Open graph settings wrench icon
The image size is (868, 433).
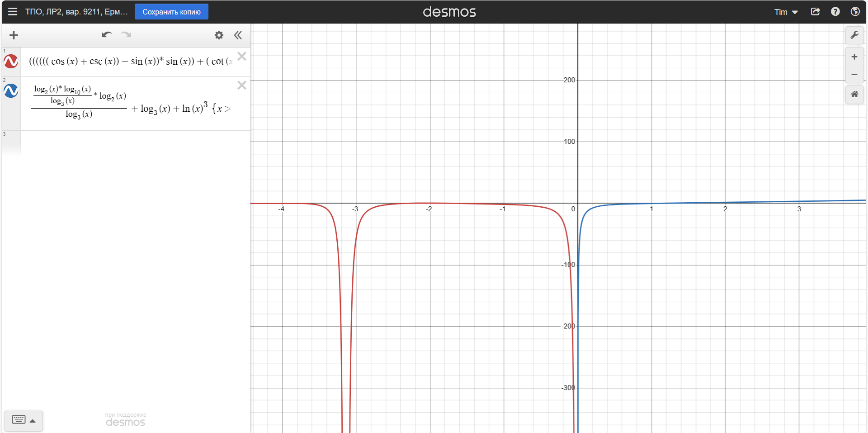coord(854,35)
